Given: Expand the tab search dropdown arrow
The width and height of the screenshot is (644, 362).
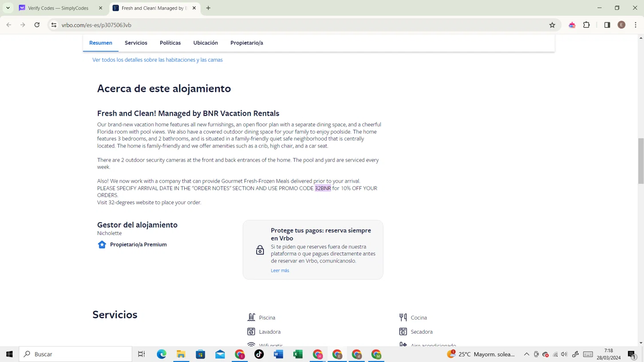Looking at the screenshot, I should [8, 8].
